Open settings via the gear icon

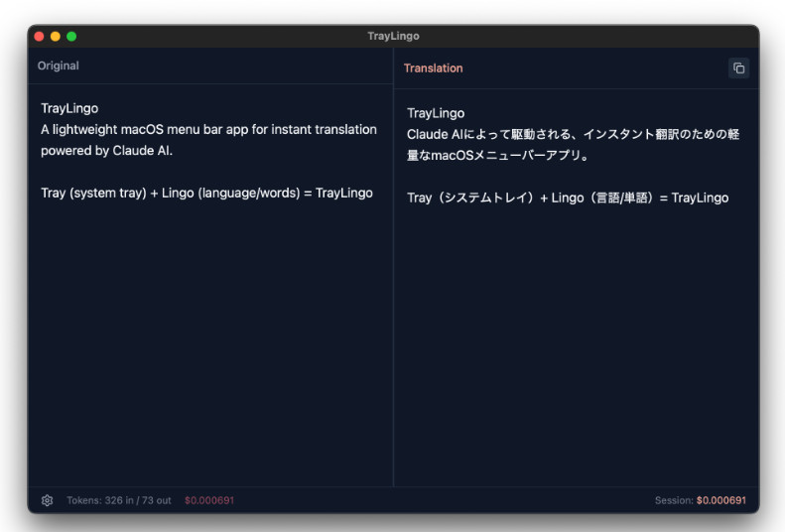click(47, 500)
